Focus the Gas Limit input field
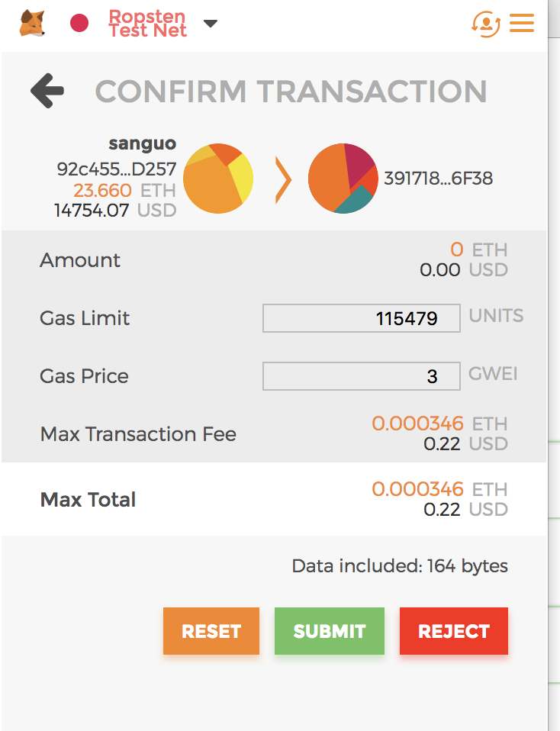 361,318
